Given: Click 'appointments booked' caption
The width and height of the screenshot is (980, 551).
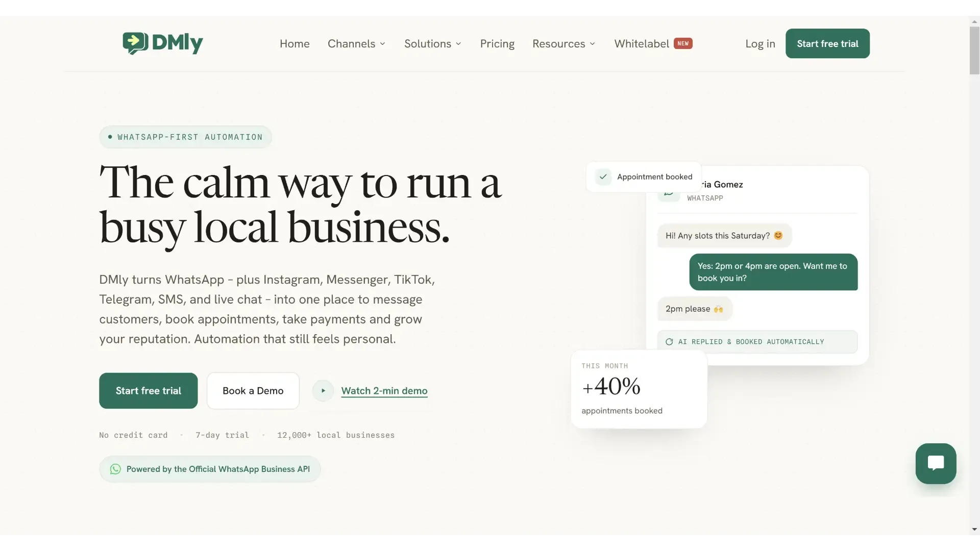Looking at the screenshot, I should (622, 411).
